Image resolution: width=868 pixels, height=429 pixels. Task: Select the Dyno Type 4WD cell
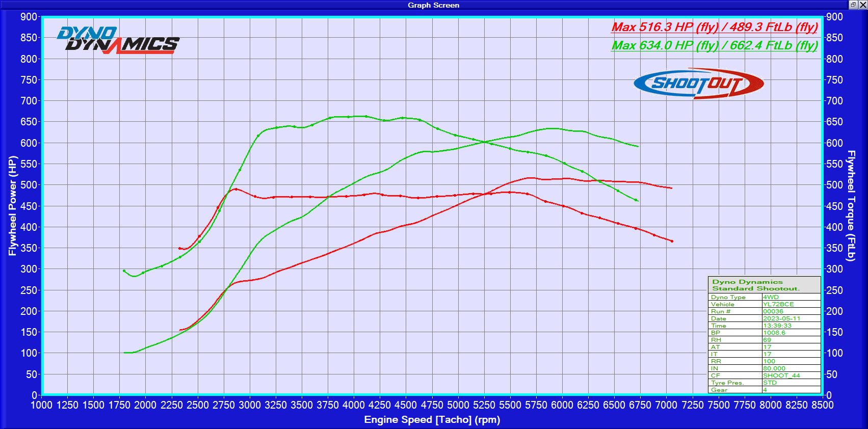click(771, 297)
